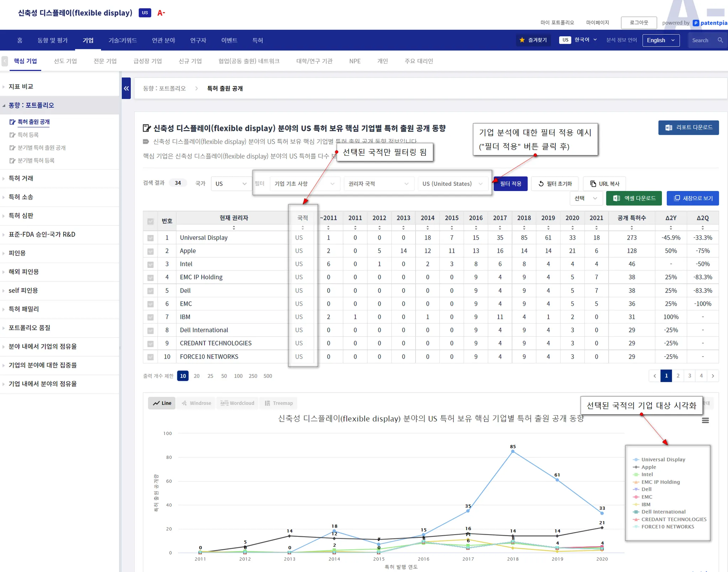Click the 필터 초기화 reset icon button
728x572 pixels.
coord(555,184)
